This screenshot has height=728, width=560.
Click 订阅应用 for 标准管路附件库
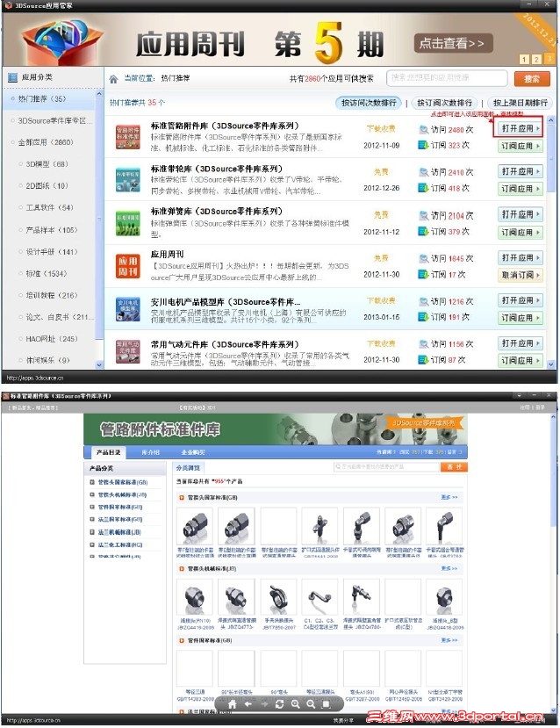tap(521, 146)
